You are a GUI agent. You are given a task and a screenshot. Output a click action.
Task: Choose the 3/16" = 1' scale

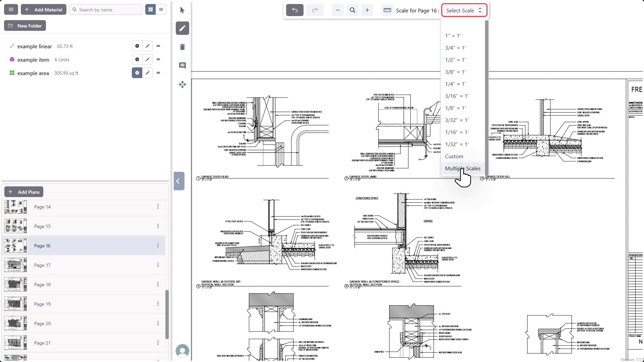(x=463, y=96)
